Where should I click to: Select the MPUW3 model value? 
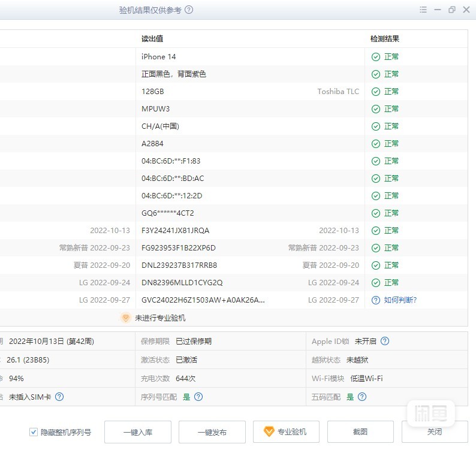click(155, 108)
